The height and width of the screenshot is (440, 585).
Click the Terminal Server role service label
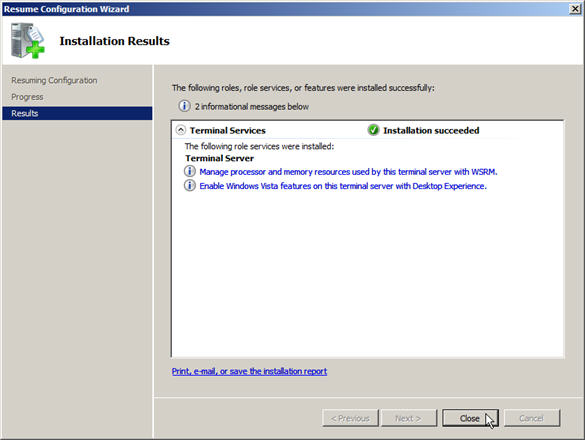(219, 158)
